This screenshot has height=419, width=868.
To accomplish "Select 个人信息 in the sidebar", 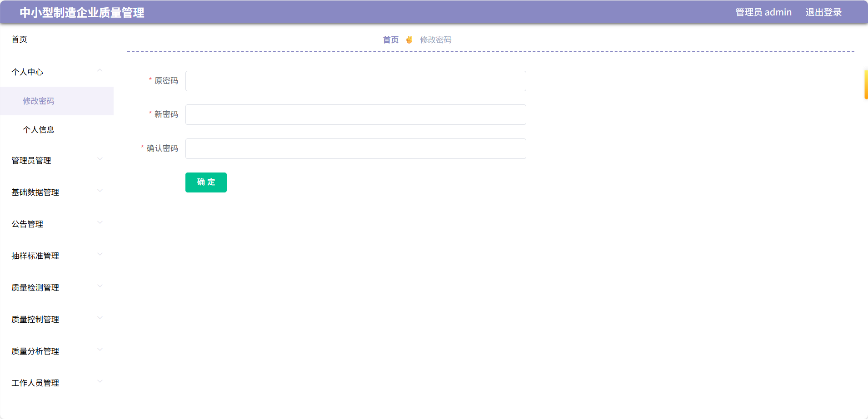I will click(x=57, y=129).
